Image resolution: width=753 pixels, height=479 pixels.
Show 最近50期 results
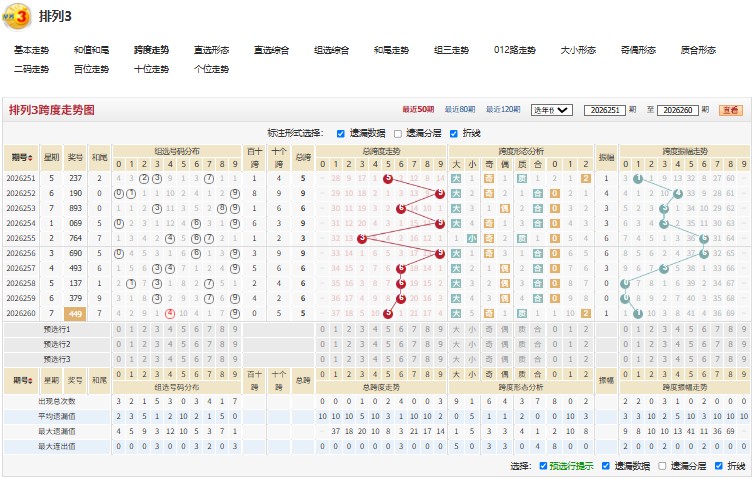(418, 110)
